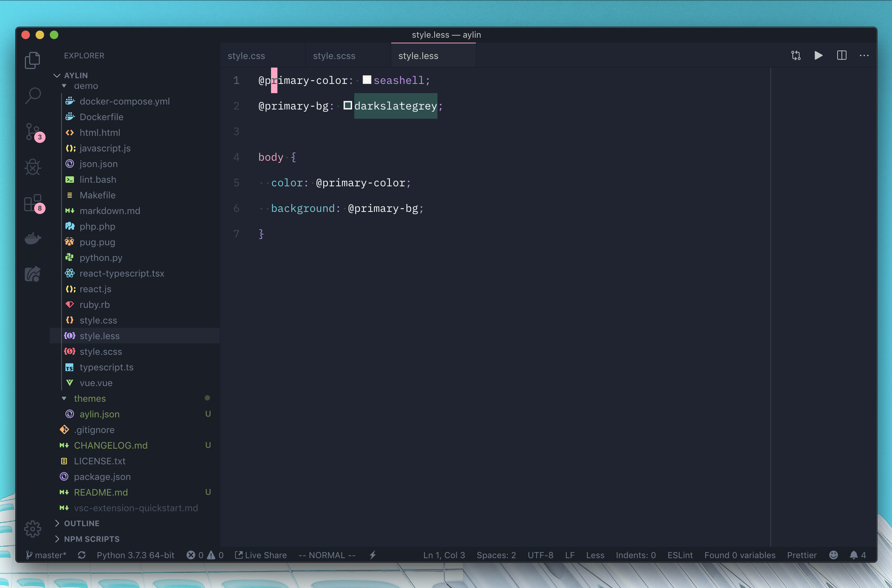Open Source Control view with 3 badge

tap(33, 132)
